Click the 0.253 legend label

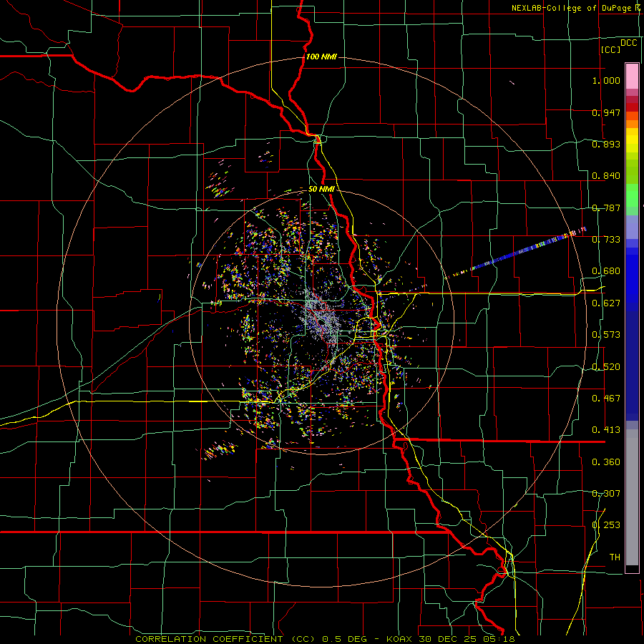click(x=606, y=525)
